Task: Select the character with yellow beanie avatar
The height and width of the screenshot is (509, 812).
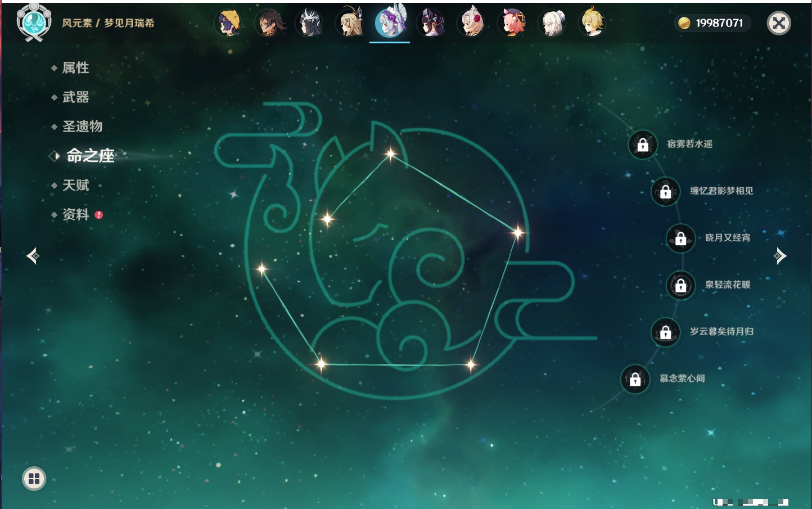Action: click(228, 23)
